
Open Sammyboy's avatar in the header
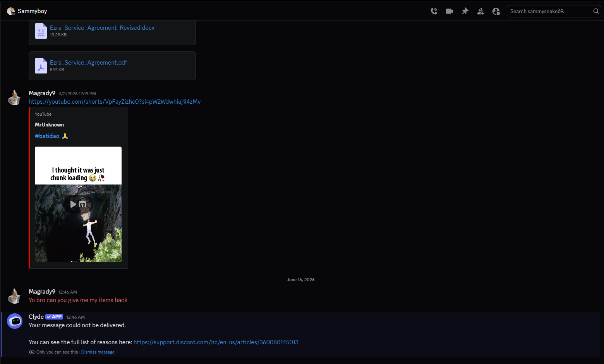tap(11, 11)
